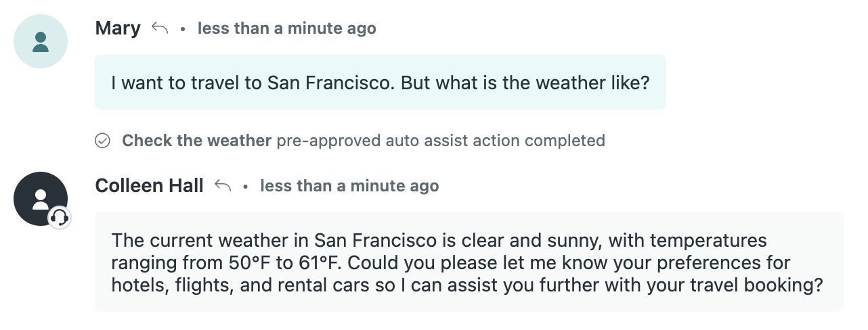Click Mary's message bubble about San Francisco travel

(x=380, y=82)
